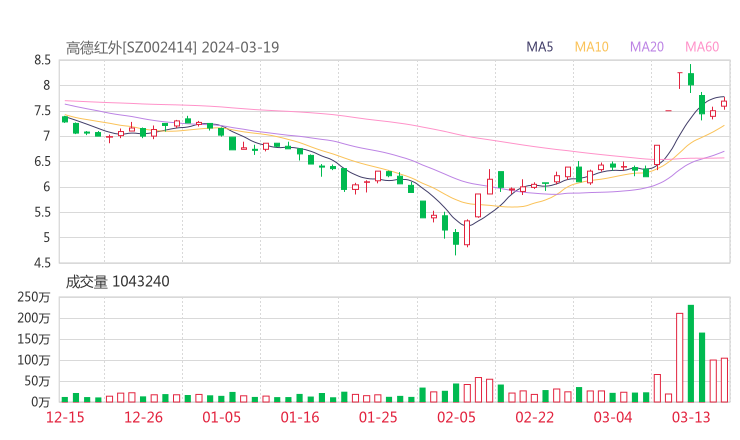The height and width of the screenshot is (440, 740).
Task: Click the 100万 volume axis label
Action: click(34, 360)
